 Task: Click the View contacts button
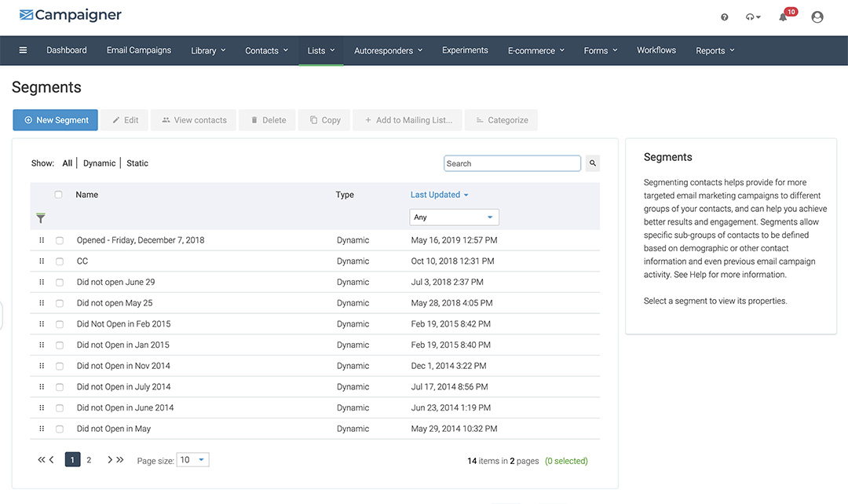(x=194, y=120)
